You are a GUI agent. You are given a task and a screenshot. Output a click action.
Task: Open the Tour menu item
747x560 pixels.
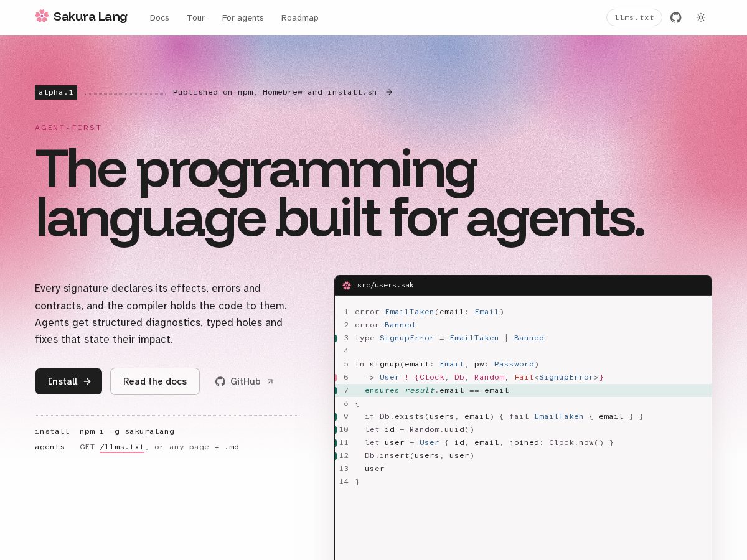pyautogui.click(x=195, y=17)
